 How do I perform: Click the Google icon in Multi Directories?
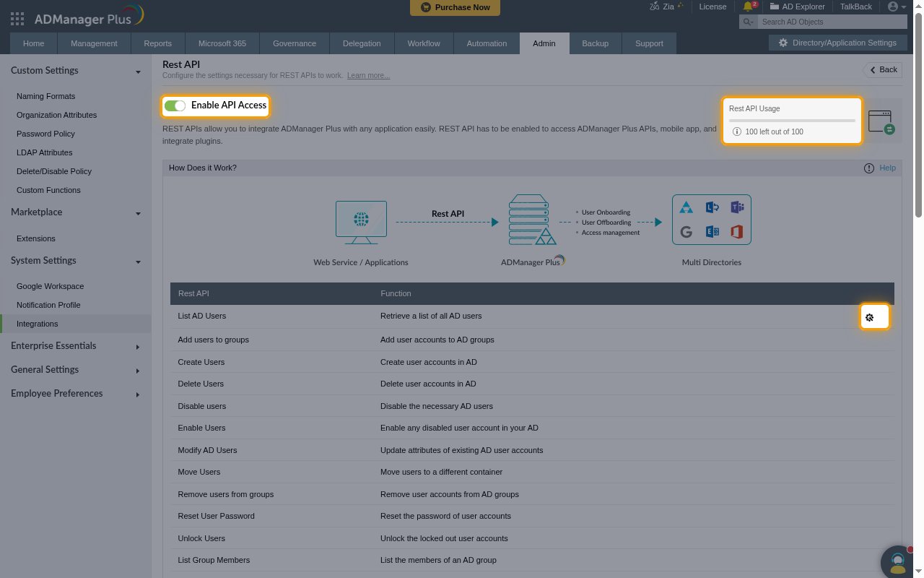point(686,231)
